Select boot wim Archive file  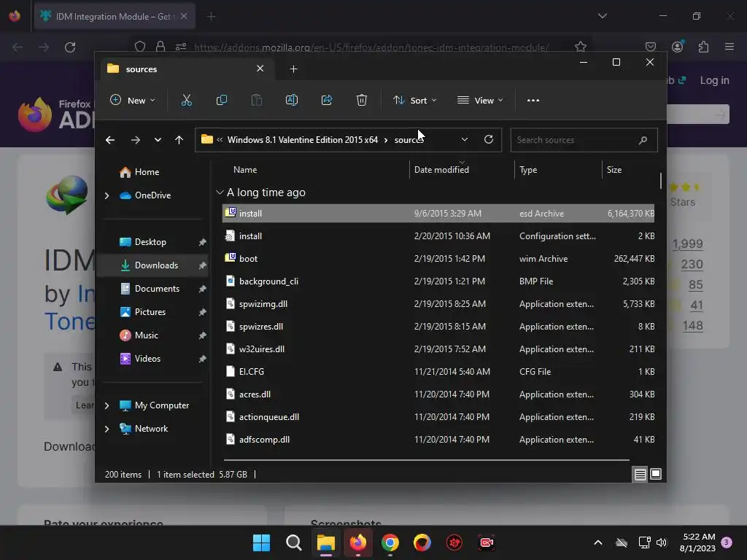point(438,259)
